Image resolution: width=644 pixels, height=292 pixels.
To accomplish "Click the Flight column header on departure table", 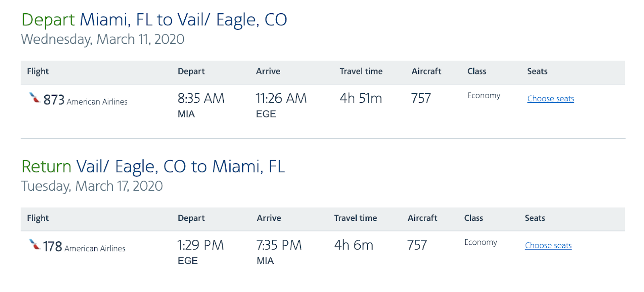I will [37, 71].
